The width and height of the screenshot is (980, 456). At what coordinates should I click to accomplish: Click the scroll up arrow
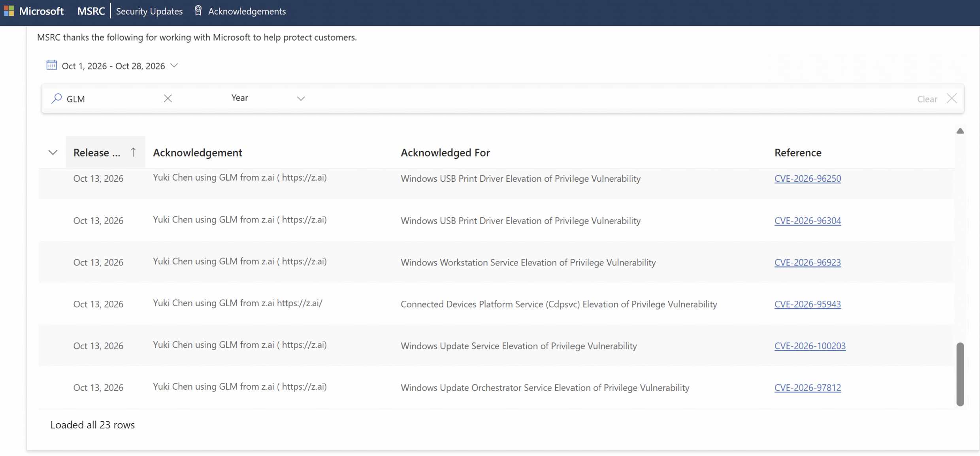tap(960, 131)
